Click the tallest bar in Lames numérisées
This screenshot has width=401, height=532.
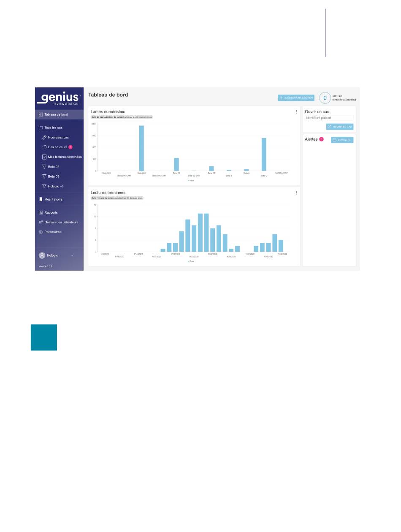141,148
